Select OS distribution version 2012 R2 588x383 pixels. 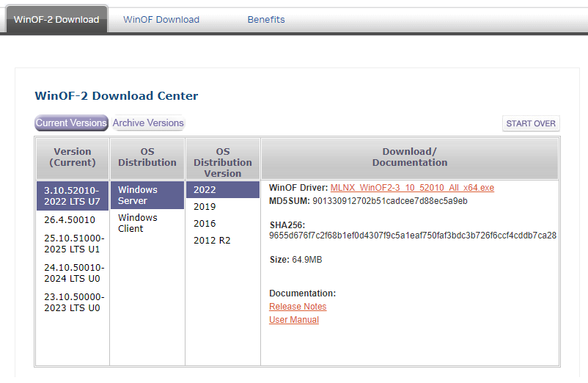coord(212,241)
